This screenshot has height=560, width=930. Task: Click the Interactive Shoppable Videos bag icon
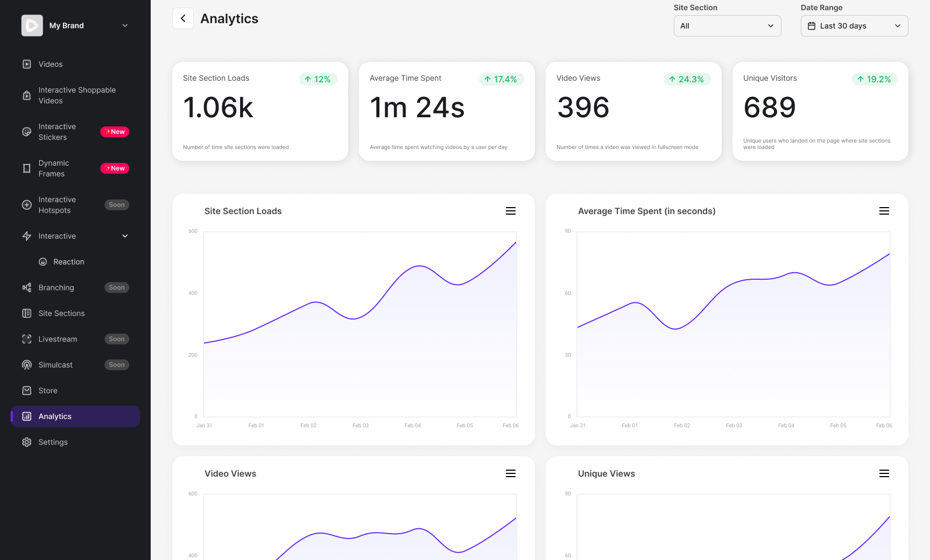tap(27, 95)
